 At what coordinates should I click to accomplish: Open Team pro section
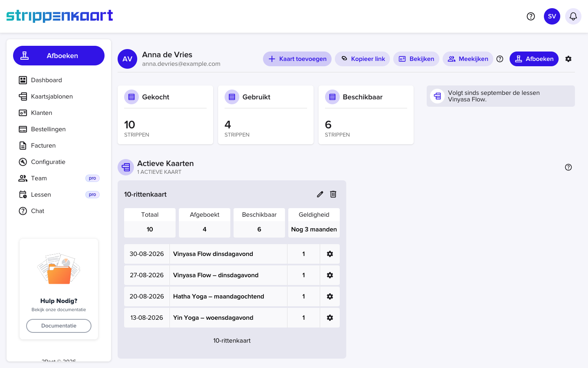pos(59,178)
